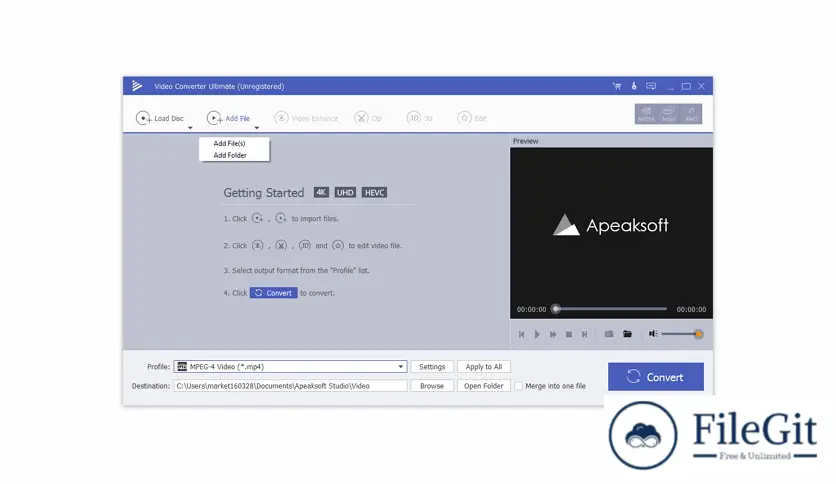Click the Getting Started heading
This screenshot has height=484, width=836.
263,193
